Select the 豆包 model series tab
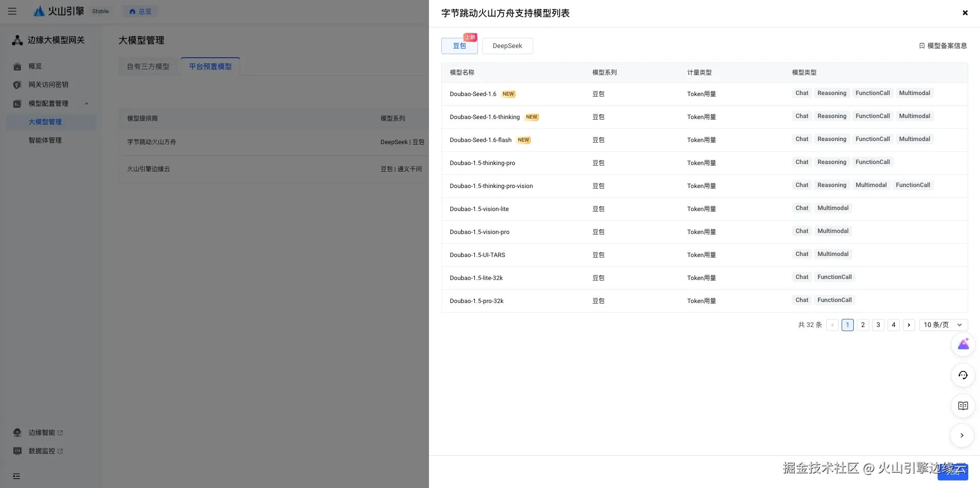The width and height of the screenshot is (980, 488). point(460,46)
